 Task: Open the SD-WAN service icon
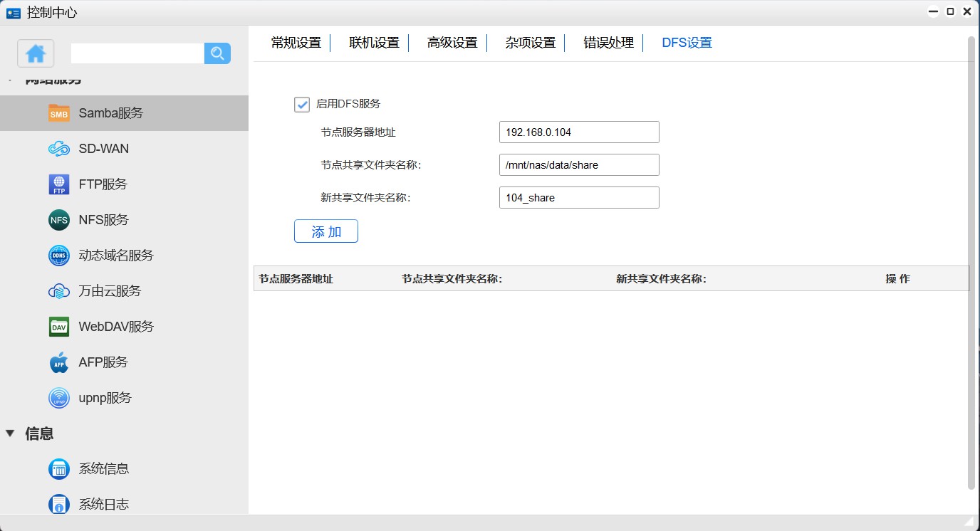pyautogui.click(x=59, y=149)
